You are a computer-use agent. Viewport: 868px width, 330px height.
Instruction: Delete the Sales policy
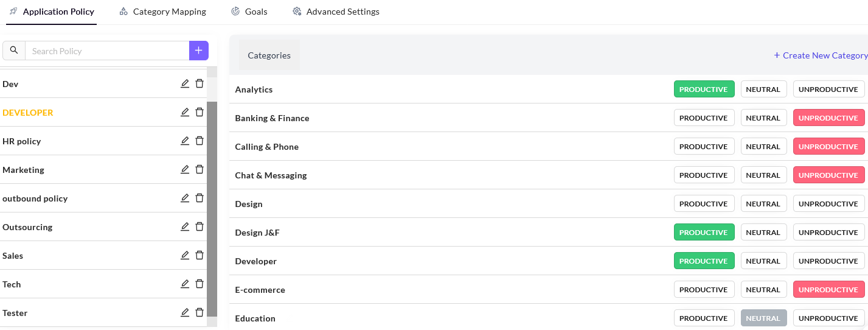200,255
